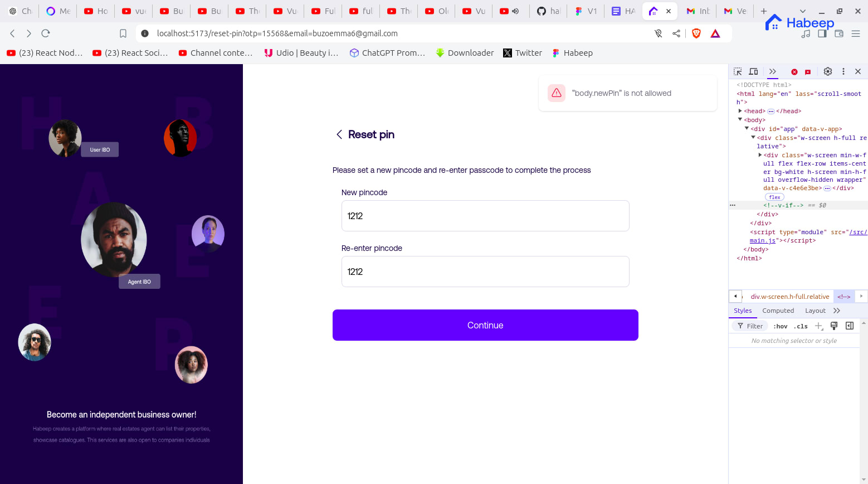Screen dimensions: 868x484
Task: Open the Brave Rewards triangle icon
Action: pyautogui.click(x=715, y=33)
